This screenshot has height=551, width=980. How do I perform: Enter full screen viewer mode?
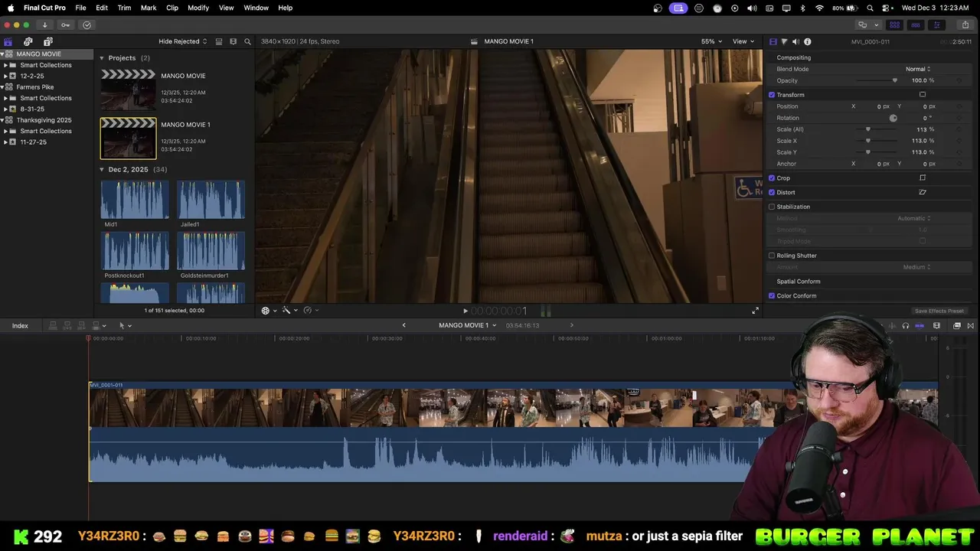(x=755, y=311)
